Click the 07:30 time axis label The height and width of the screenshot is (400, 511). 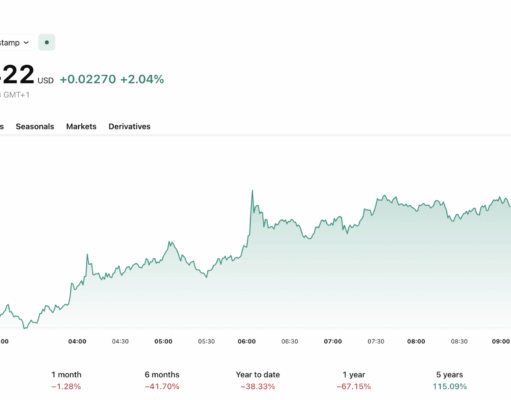376,341
